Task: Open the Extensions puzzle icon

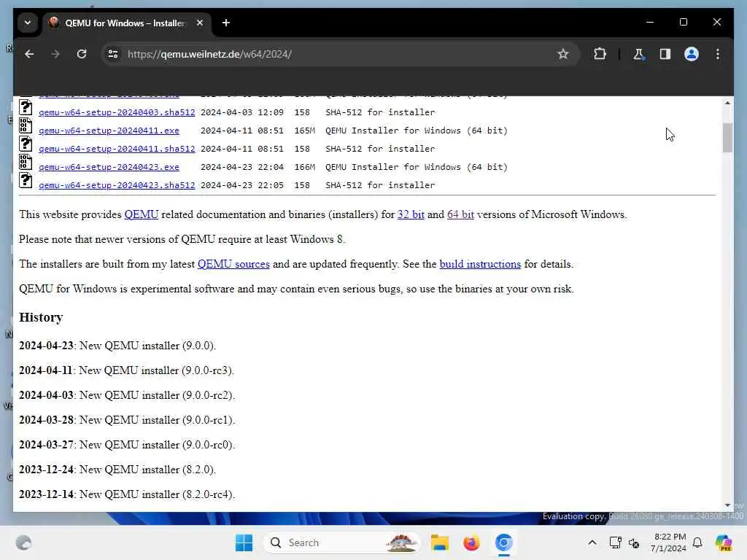Action: pos(600,54)
